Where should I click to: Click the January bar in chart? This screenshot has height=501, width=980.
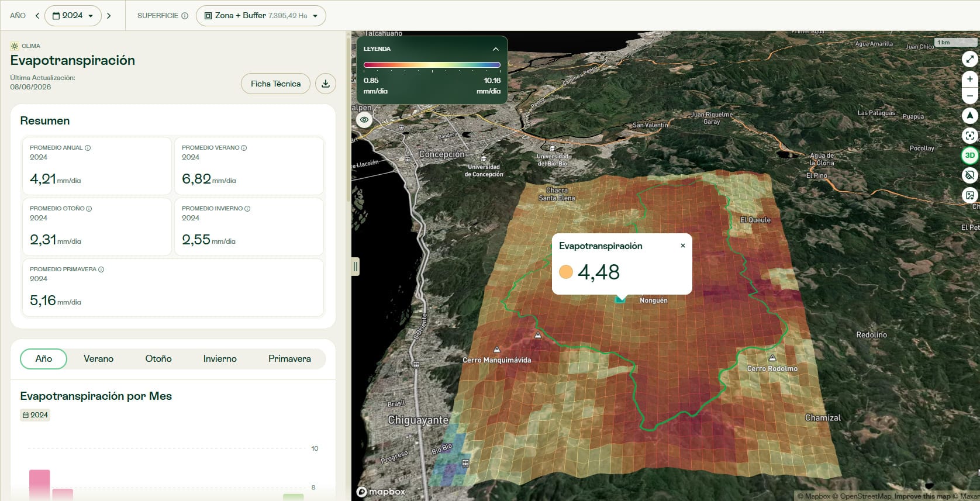[40, 485]
